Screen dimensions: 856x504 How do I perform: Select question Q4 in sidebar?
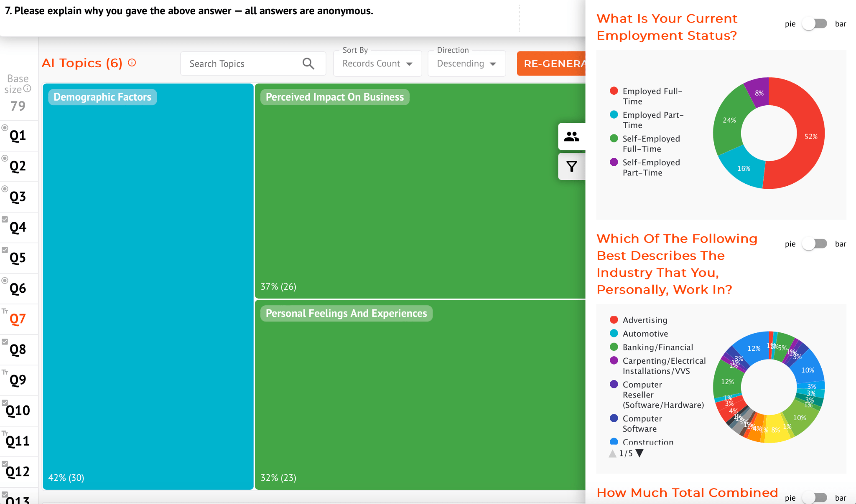pos(18,227)
